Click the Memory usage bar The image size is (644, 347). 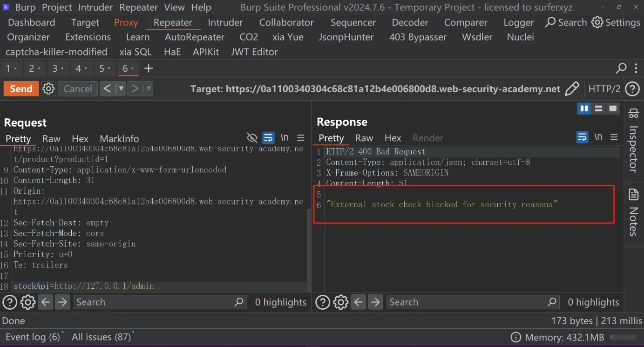(624, 337)
